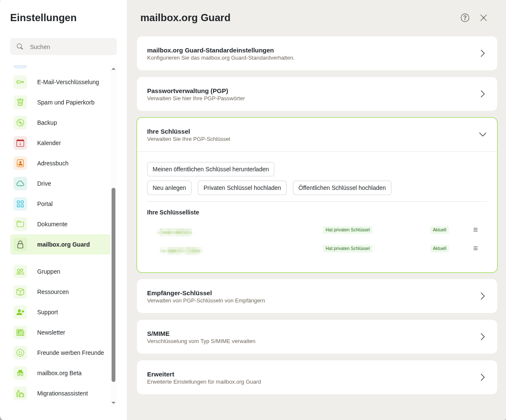Click the second key's Hat privaten Schlüssel badge
Image resolution: width=506 pixels, height=420 pixels.
click(347, 249)
